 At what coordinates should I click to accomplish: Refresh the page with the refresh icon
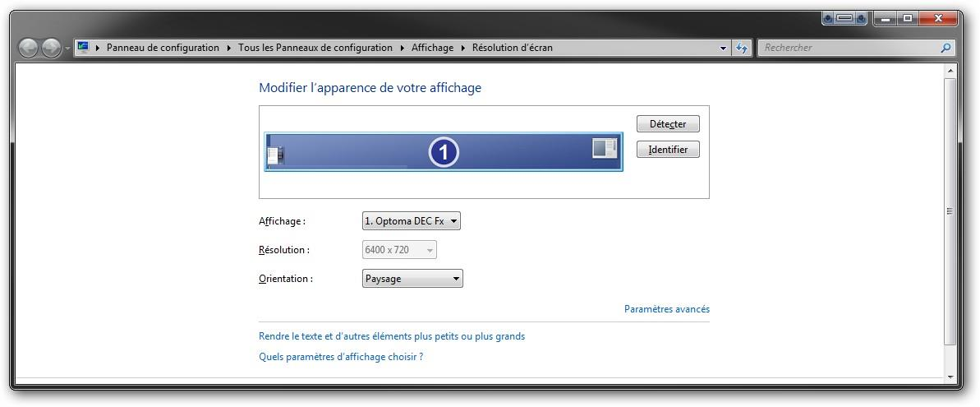(742, 48)
